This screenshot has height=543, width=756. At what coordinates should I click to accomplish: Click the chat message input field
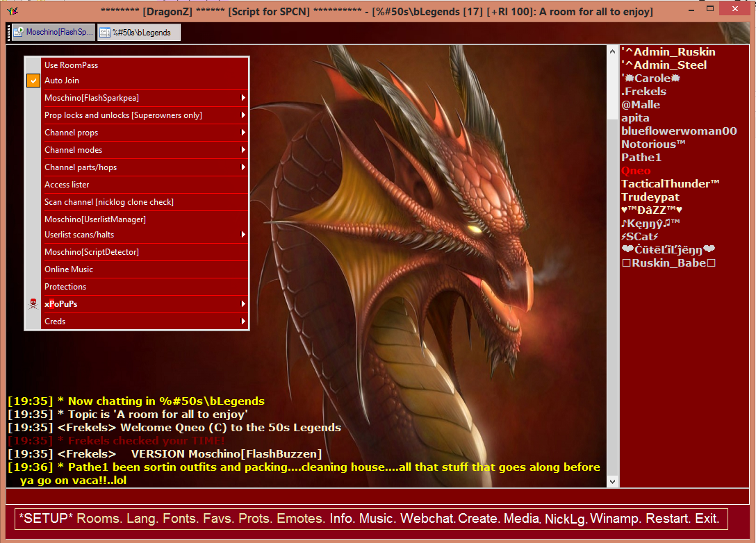[377, 496]
